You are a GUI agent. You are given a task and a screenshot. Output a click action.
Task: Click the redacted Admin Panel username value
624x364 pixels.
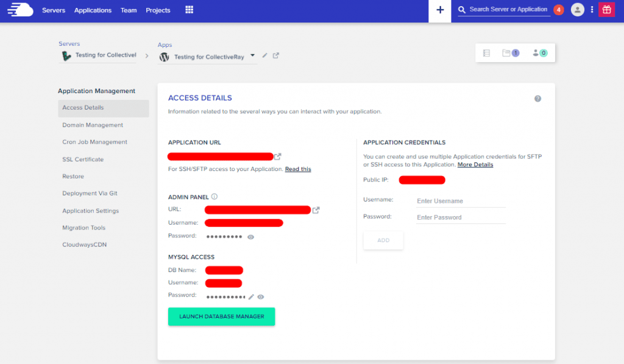click(x=244, y=223)
